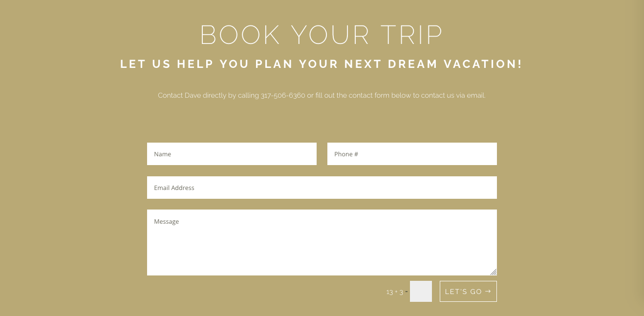Image resolution: width=644 pixels, height=316 pixels.
Task: Click the arrow icon in LET'S GO
Action: (488, 292)
